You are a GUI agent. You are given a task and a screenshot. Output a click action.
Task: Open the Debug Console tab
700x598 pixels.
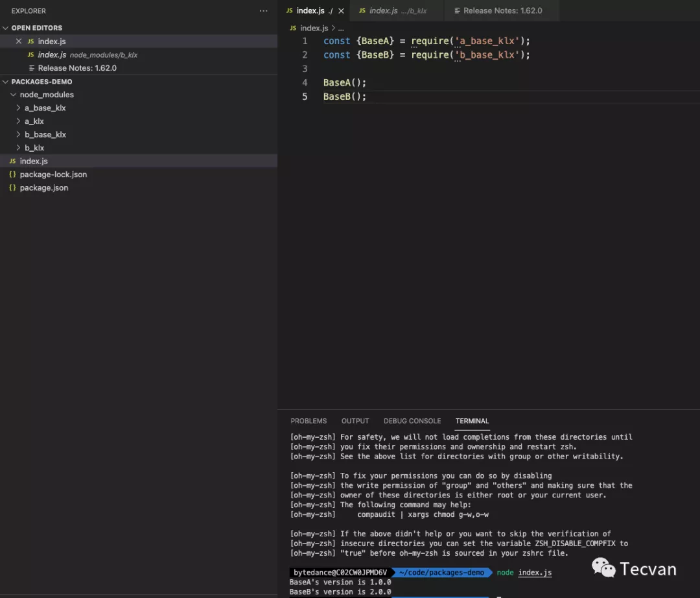[412, 421]
